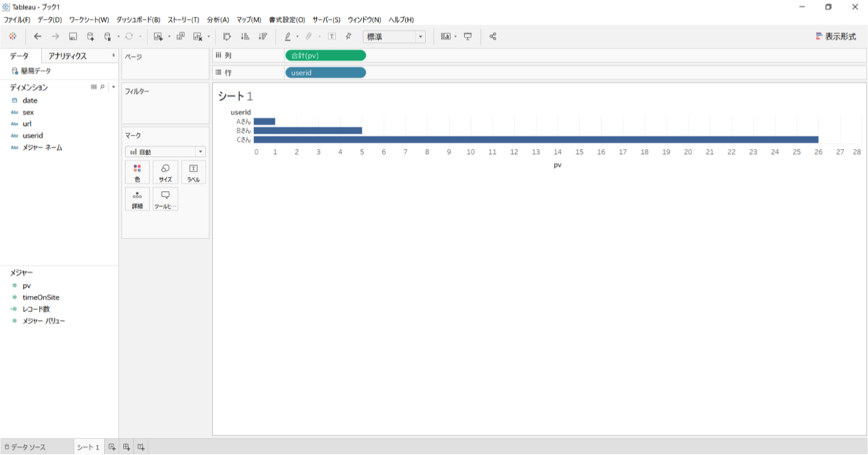
Task: Open the Size (サイズ) marks card
Action: point(165,172)
